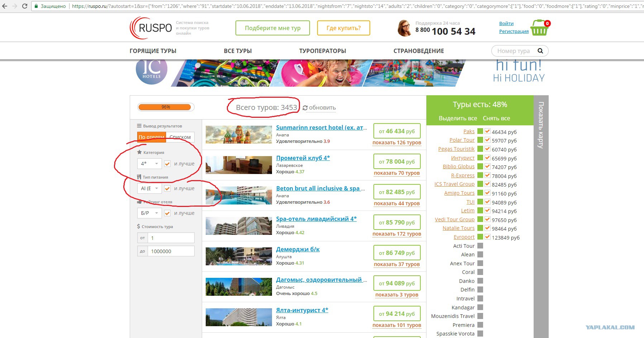644x338 pixels.
Task: Click the Где купить? button
Action: point(344,28)
